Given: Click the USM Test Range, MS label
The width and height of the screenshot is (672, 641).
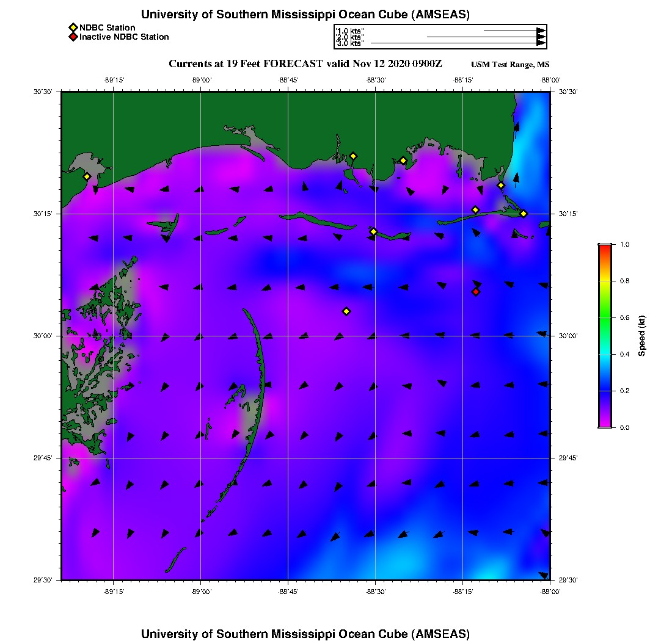Looking at the screenshot, I should 510,65.
